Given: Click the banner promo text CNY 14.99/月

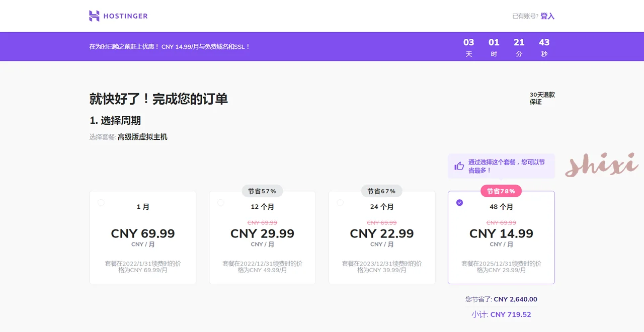Looking at the screenshot, I should pyautogui.click(x=180, y=47).
